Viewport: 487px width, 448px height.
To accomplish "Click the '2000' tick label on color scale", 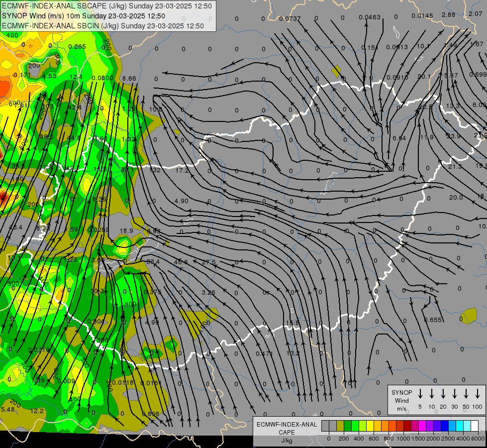I will point(433,439).
